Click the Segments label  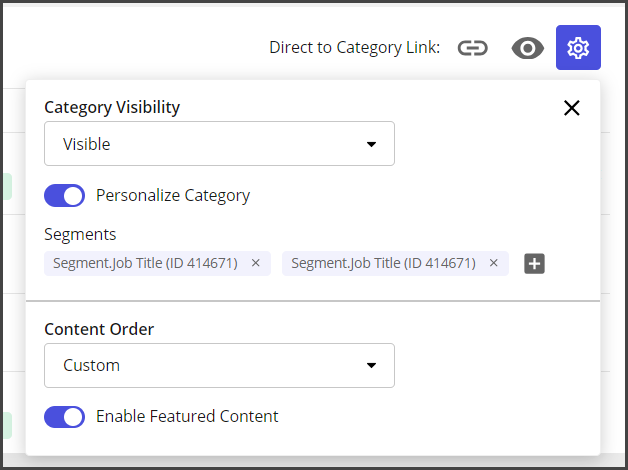click(80, 235)
